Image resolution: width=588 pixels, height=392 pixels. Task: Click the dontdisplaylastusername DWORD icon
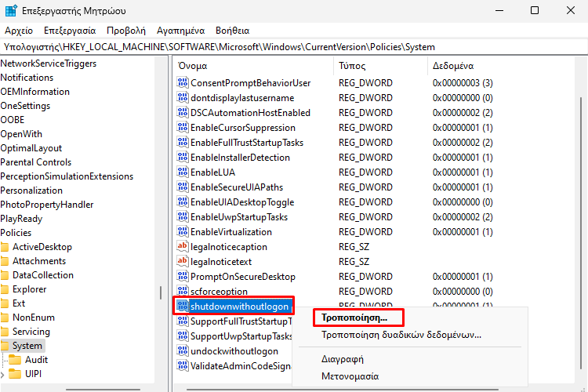tap(183, 97)
